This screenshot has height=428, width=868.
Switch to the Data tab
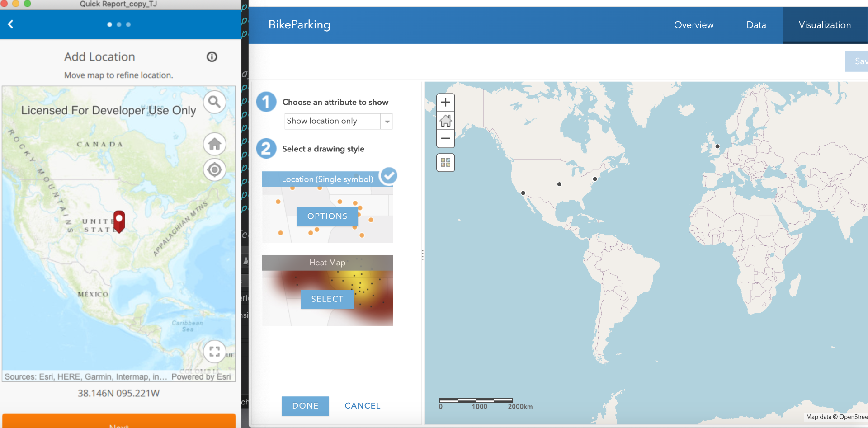756,25
